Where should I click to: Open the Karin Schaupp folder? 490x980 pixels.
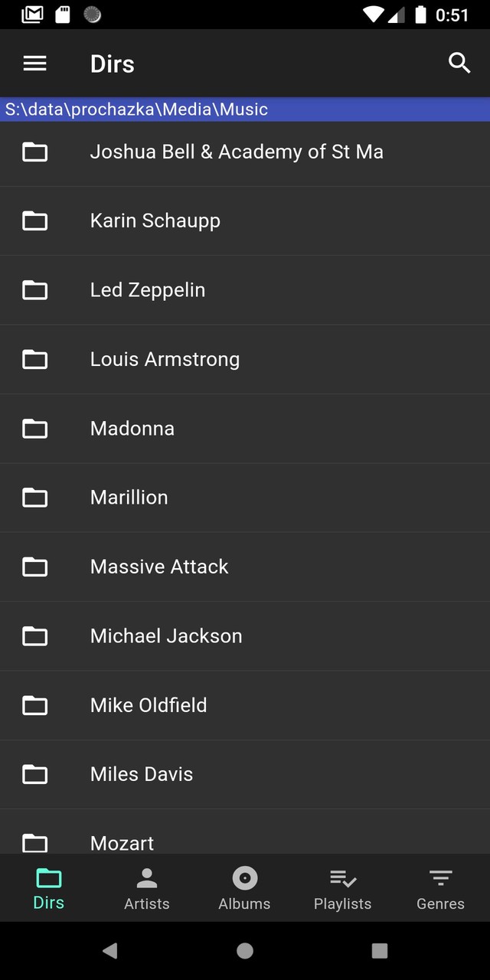coord(155,220)
